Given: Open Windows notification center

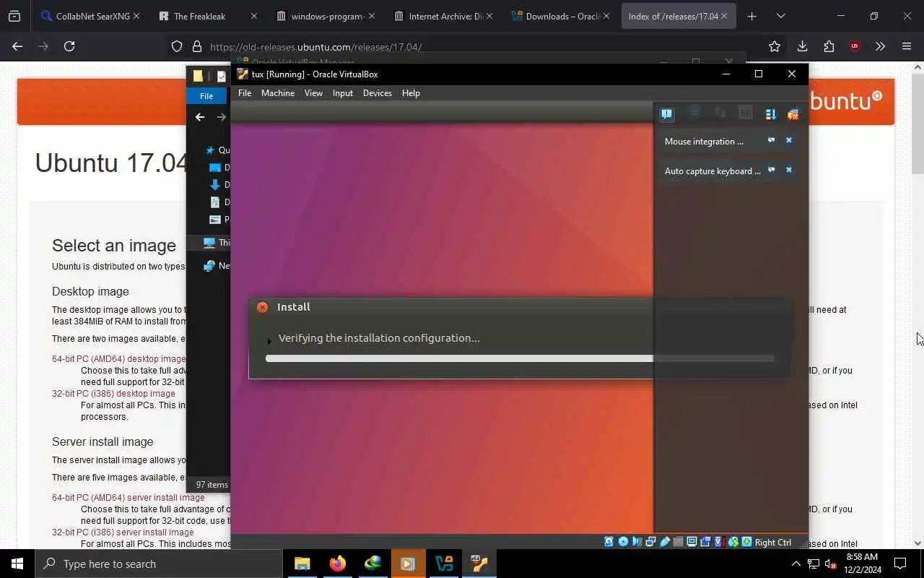Looking at the screenshot, I should coord(900,564).
